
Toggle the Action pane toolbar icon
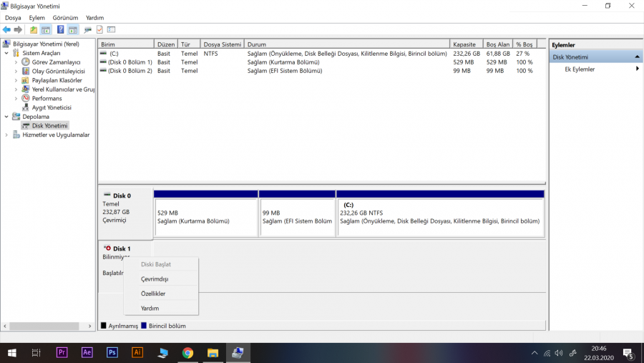[x=73, y=29]
